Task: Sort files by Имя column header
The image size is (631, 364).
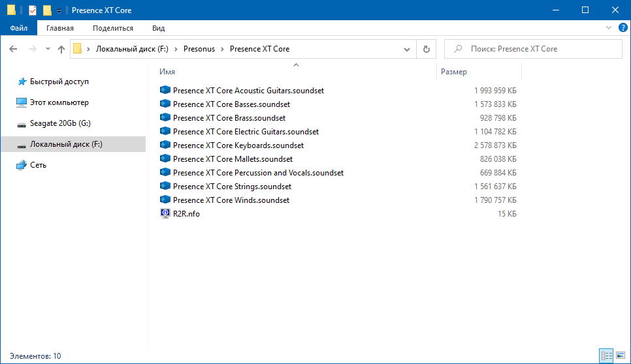Action: tap(167, 72)
